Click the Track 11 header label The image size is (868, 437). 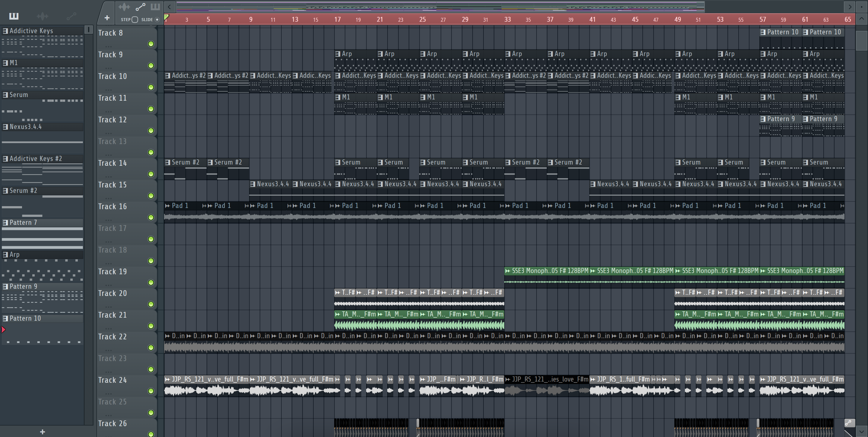click(112, 98)
